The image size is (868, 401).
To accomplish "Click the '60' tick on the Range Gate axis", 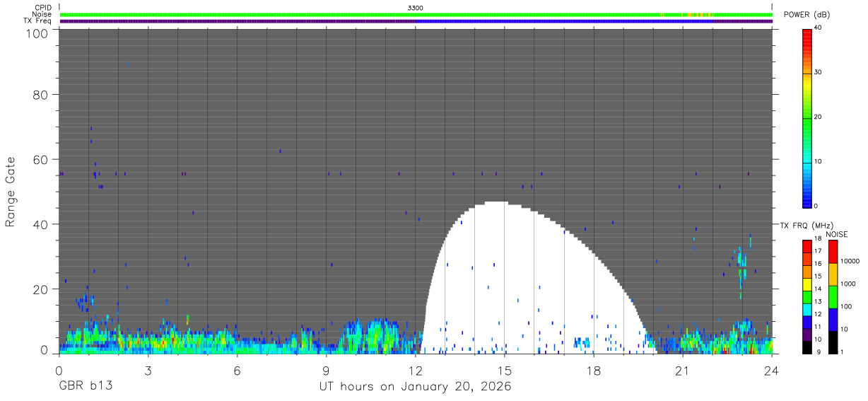I will click(x=40, y=159).
